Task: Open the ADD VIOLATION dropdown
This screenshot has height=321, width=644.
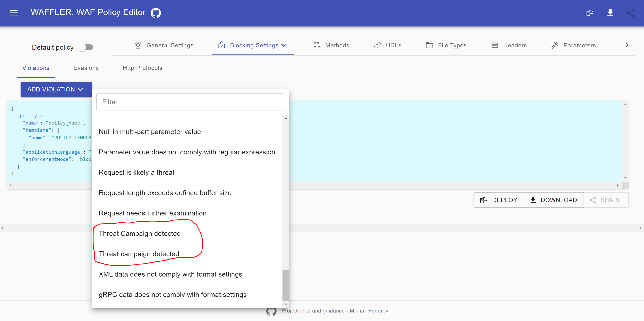Action: coord(56,89)
